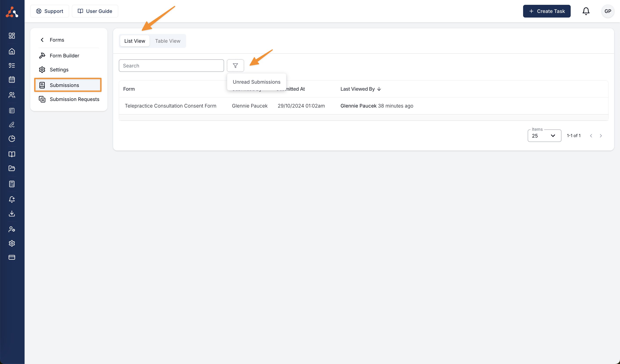Switch to Table View tab

click(167, 41)
